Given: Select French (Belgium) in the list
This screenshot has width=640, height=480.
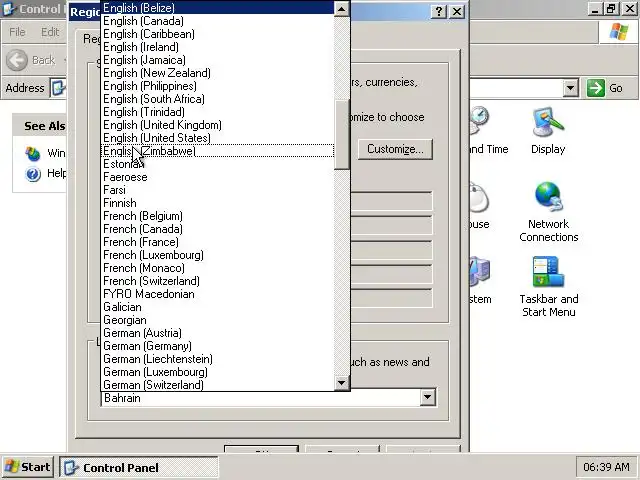Looking at the screenshot, I should pos(217,216).
